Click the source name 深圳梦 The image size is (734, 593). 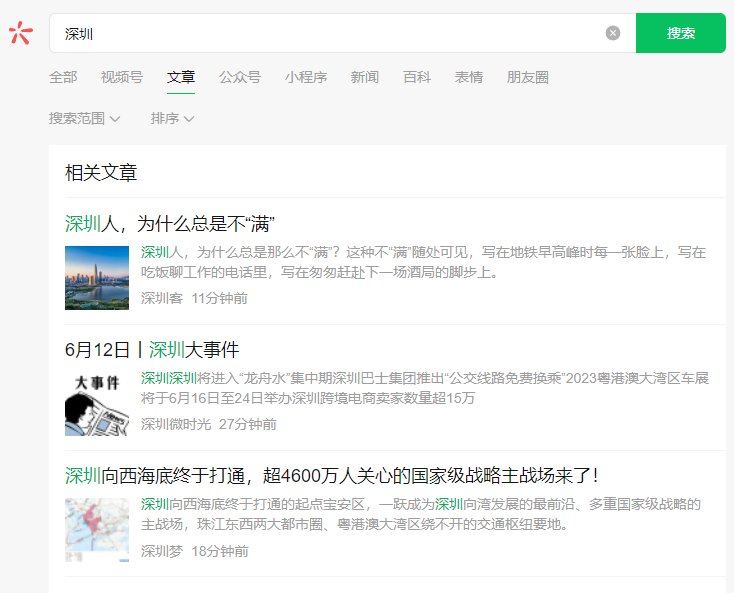pyautogui.click(x=161, y=551)
